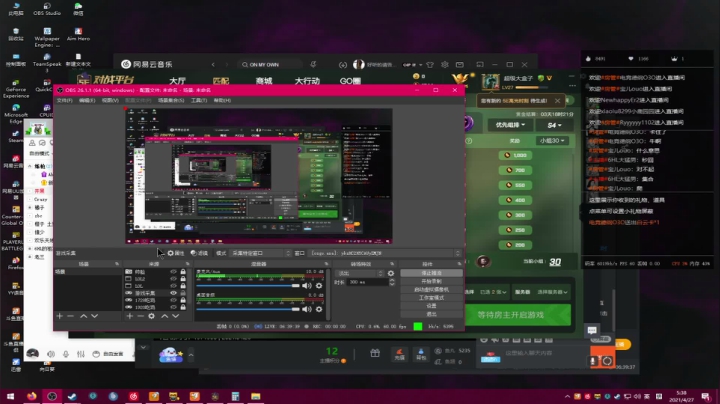
Task: Switch to GO圈 tab in 5E platform
Action: (350, 81)
